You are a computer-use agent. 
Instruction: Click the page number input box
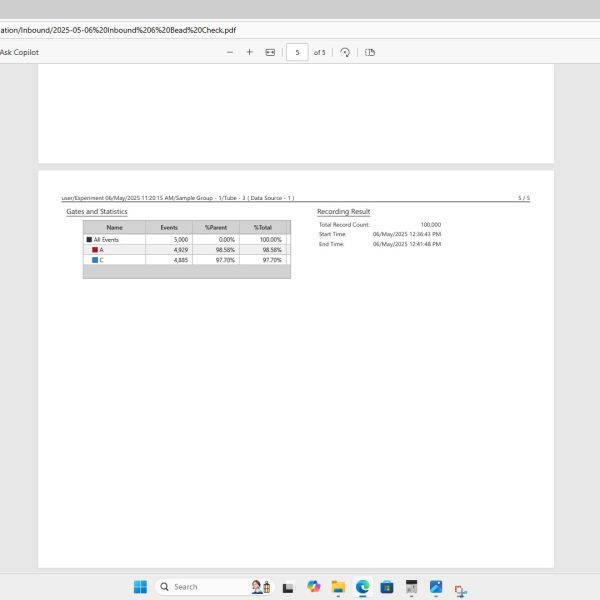pyautogui.click(x=297, y=52)
